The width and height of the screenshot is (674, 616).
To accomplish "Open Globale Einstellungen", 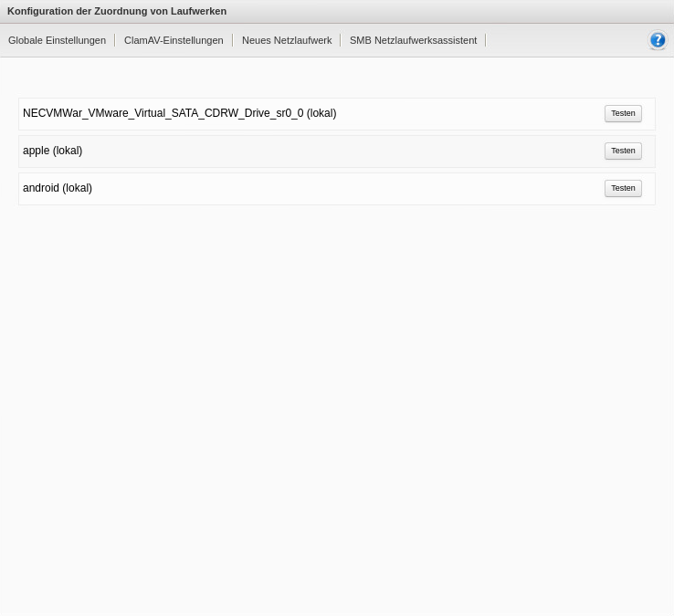I will click(57, 40).
